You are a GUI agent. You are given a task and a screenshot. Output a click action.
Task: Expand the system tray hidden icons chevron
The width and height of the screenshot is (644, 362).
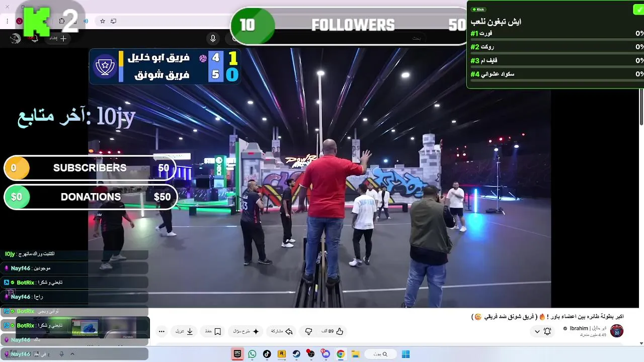coord(72,354)
